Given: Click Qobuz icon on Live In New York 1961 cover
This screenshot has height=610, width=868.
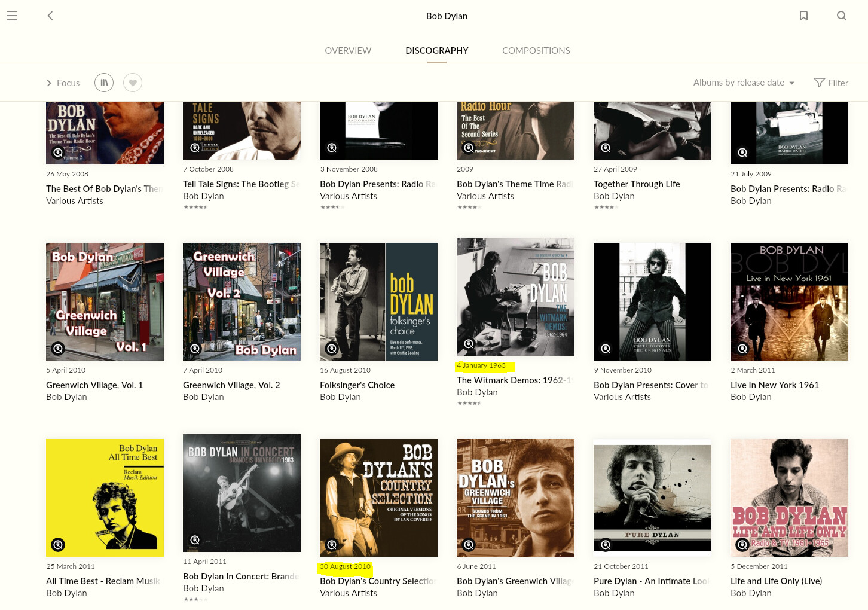Looking at the screenshot, I should [x=742, y=348].
